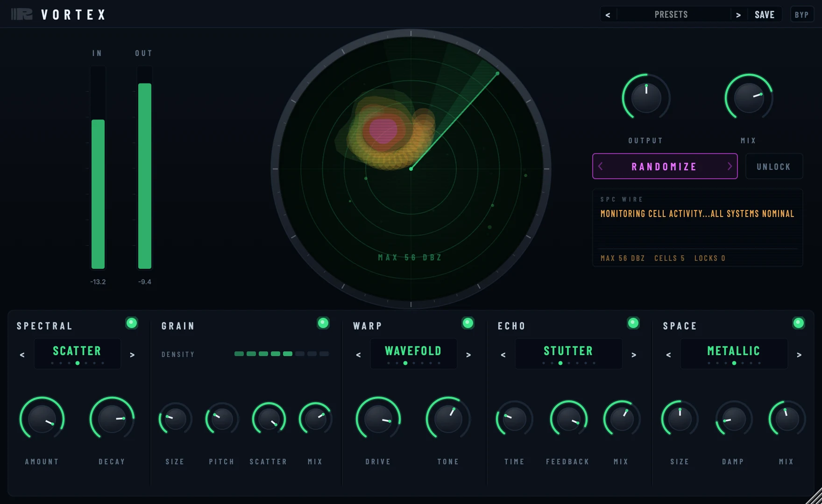Screen dimensions: 822x504
Task: Click the IN level meter
Action: coord(98,168)
